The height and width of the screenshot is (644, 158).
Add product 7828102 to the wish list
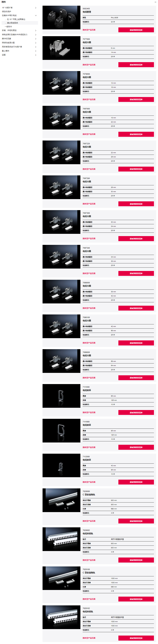pos(136,638)
